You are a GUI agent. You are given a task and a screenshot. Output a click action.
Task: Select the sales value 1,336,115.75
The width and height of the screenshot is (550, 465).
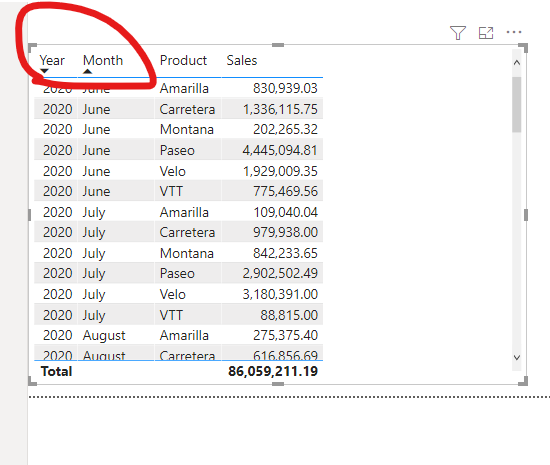tap(280, 109)
